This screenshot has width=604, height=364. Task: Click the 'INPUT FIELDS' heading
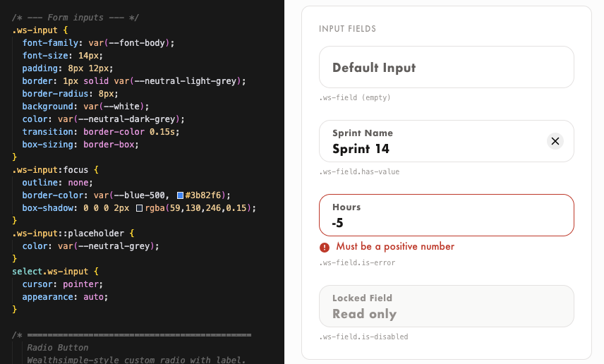tap(347, 29)
